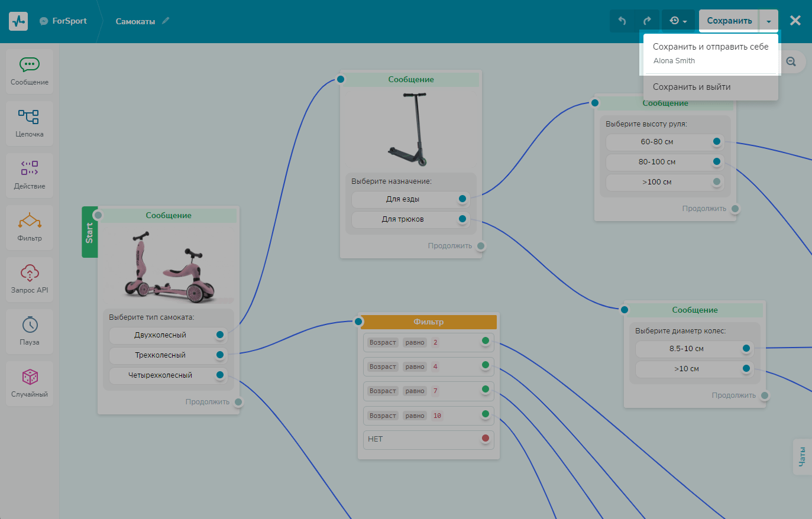Click the orange Фильтр block header

(x=429, y=322)
